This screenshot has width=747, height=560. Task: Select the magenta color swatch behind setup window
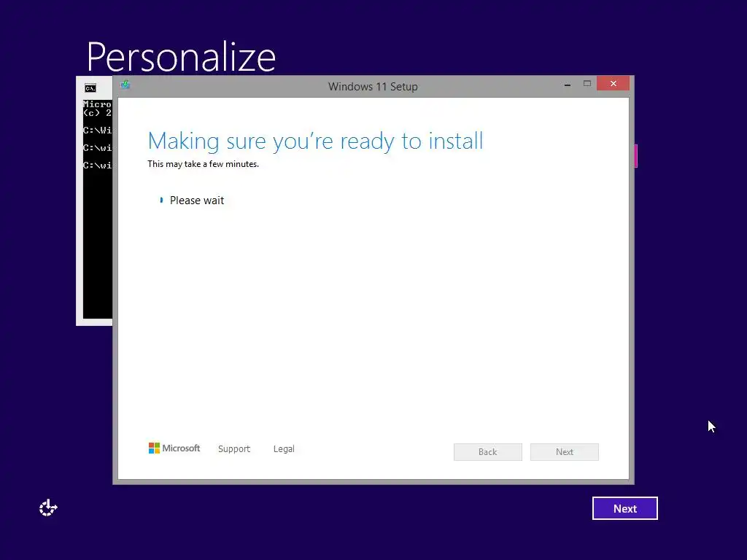pyautogui.click(x=635, y=156)
